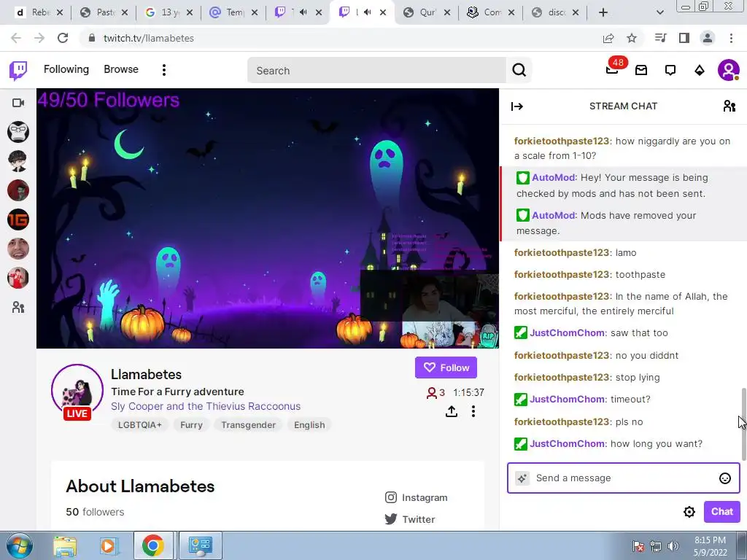Switch to the Paste tab

click(104, 12)
